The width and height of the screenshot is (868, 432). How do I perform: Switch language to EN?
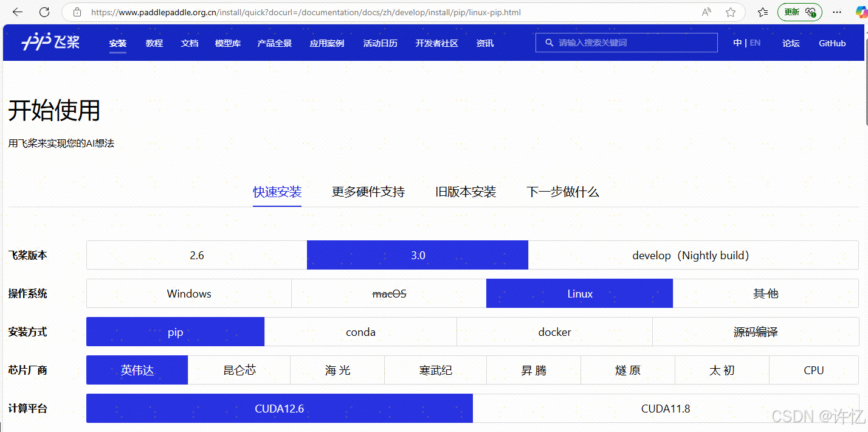coord(755,43)
